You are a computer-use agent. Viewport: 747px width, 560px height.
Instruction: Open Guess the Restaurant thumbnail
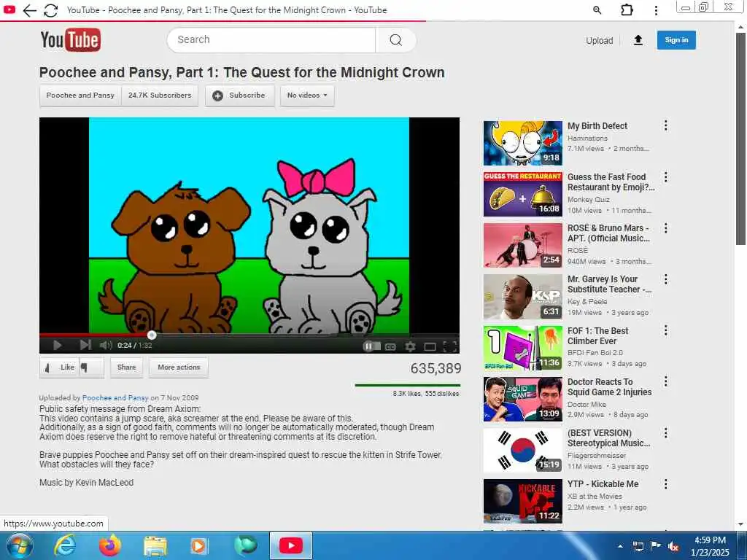tap(522, 194)
